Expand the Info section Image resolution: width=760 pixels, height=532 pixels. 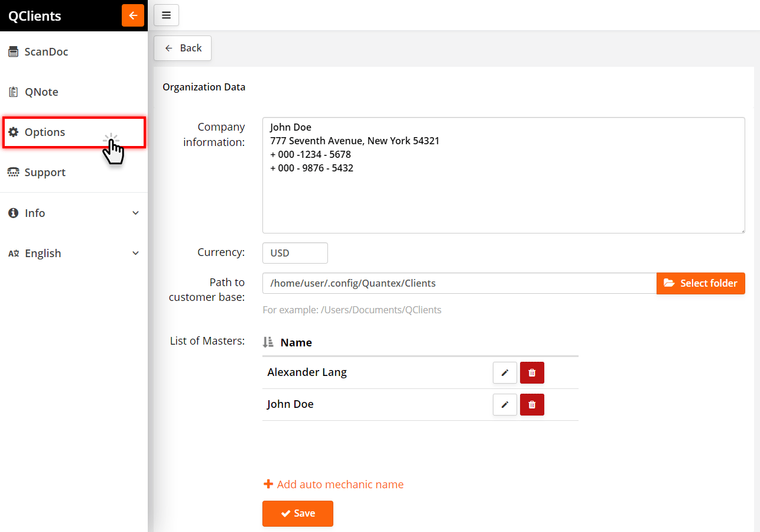pos(74,213)
